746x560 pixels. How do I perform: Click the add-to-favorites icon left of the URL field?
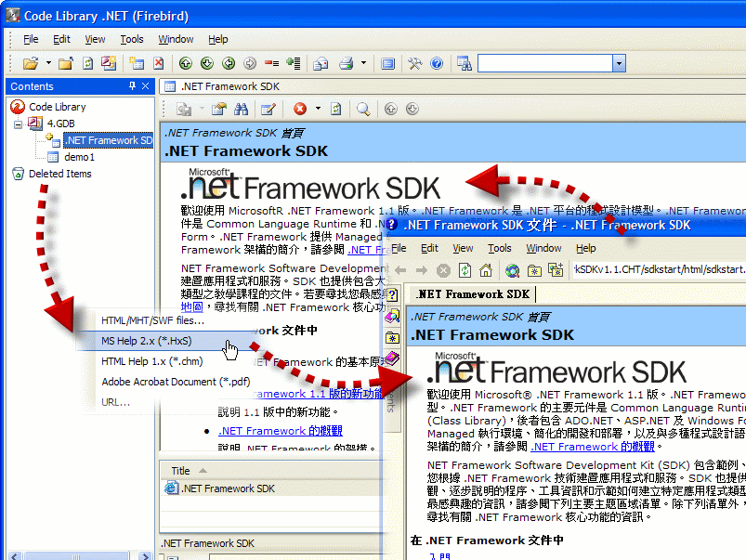[x=556, y=270]
